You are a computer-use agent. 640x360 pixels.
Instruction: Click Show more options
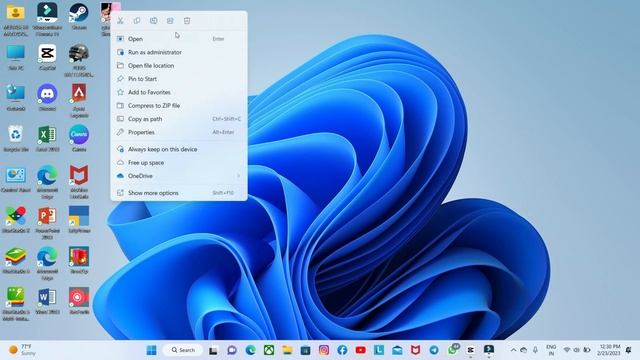[179, 193]
